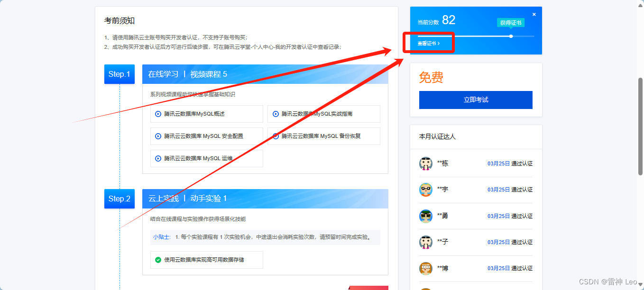644x290 pixels.
Task: Click score progress slider handle
Action: point(511,36)
